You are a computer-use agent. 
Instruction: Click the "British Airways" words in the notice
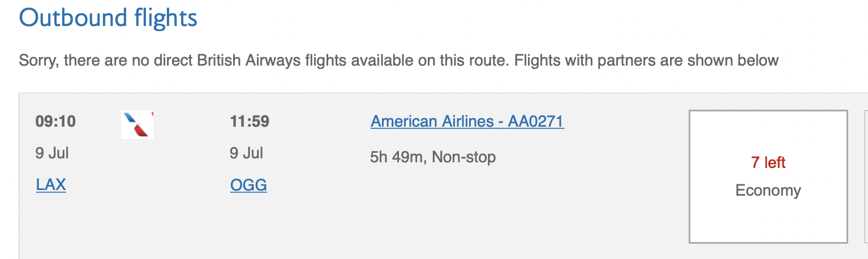(250, 60)
